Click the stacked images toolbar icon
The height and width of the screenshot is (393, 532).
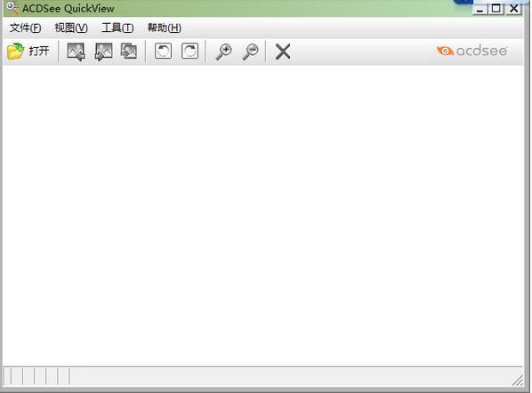pyautogui.click(x=129, y=52)
